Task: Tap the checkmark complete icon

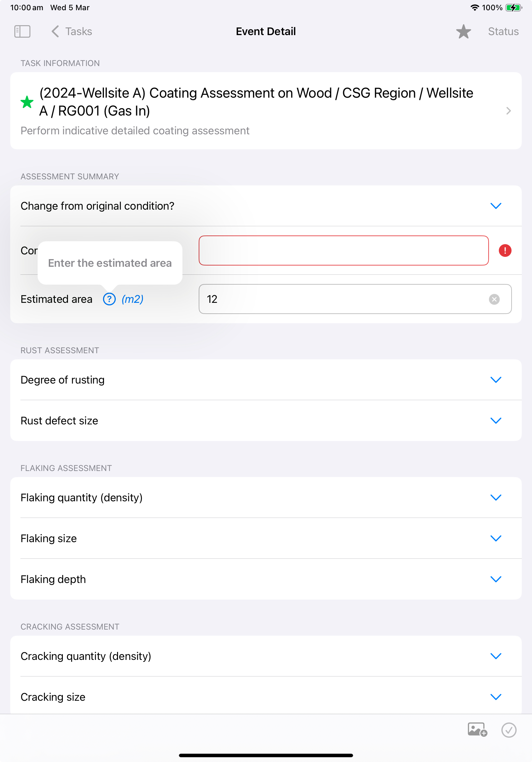Action: click(x=509, y=730)
